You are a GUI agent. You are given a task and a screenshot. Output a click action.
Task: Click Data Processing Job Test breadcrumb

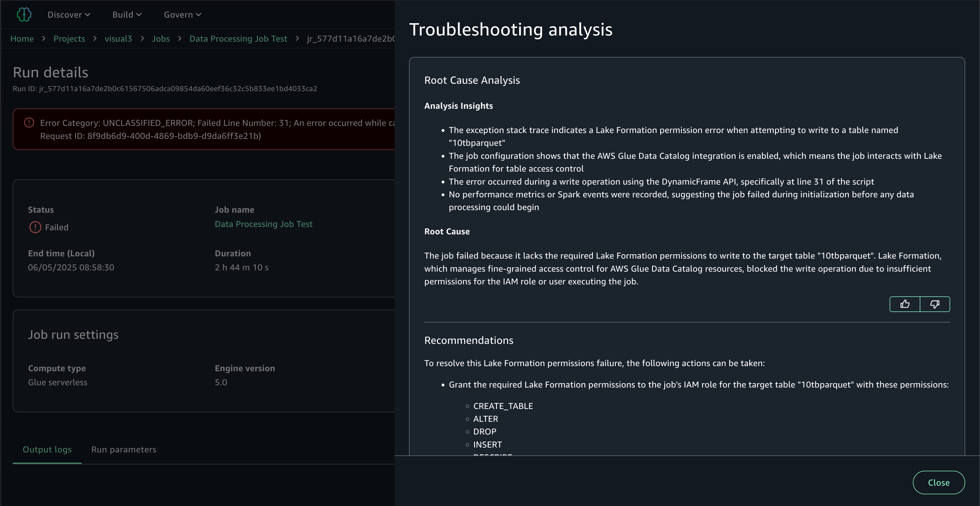point(238,39)
